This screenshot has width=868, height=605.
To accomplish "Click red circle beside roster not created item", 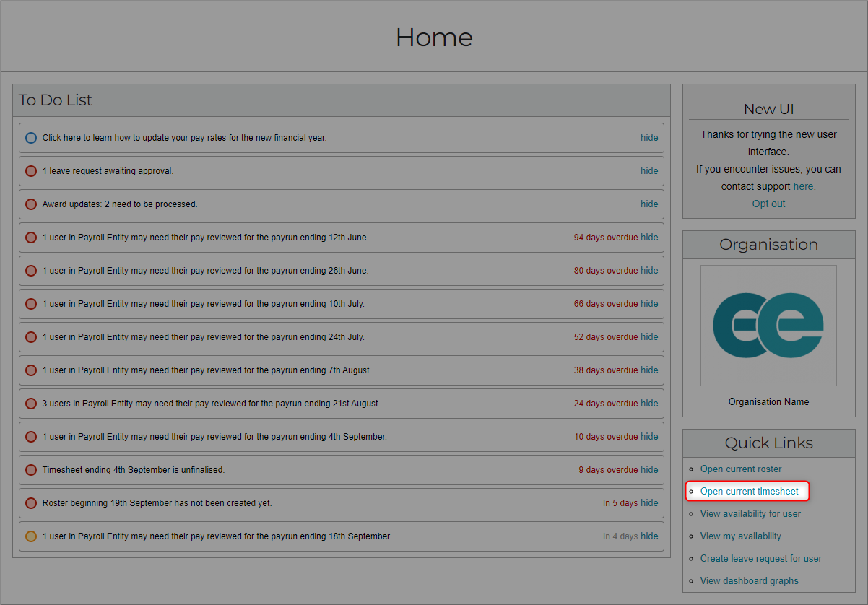I will pos(31,503).
